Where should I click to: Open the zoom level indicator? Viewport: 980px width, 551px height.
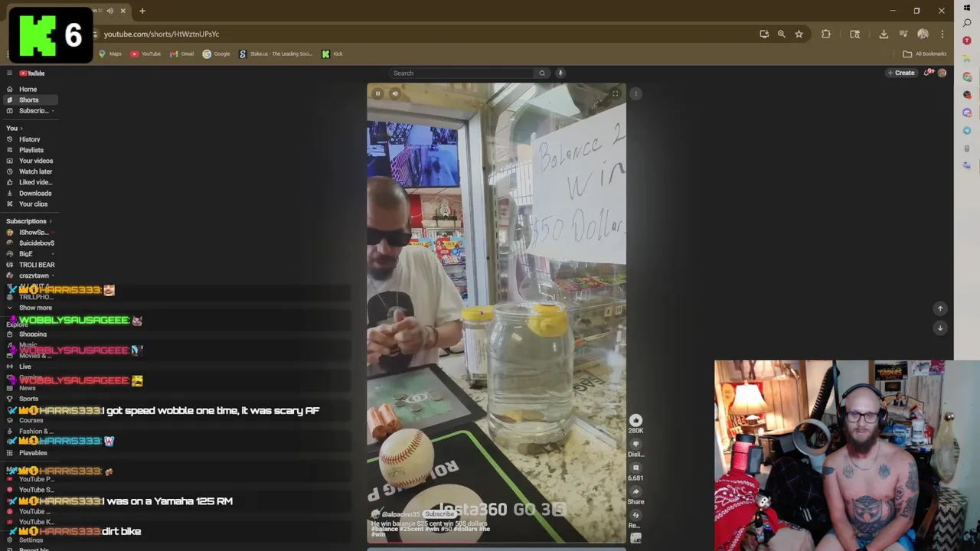(x=782, y=34)
